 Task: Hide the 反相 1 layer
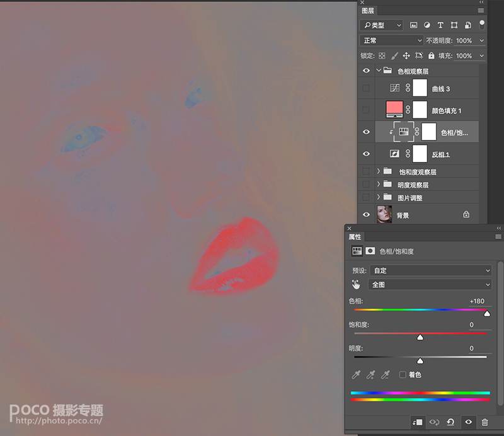click(x=366, y=154)
